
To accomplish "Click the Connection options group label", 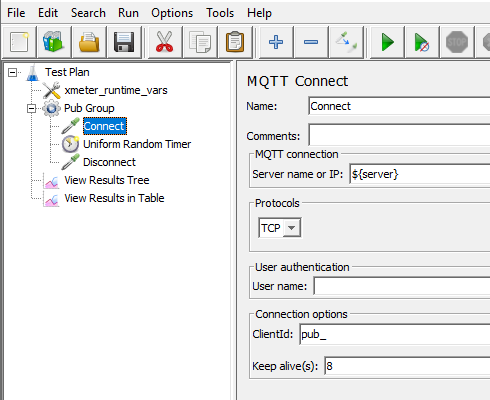I will click(301, 314).
